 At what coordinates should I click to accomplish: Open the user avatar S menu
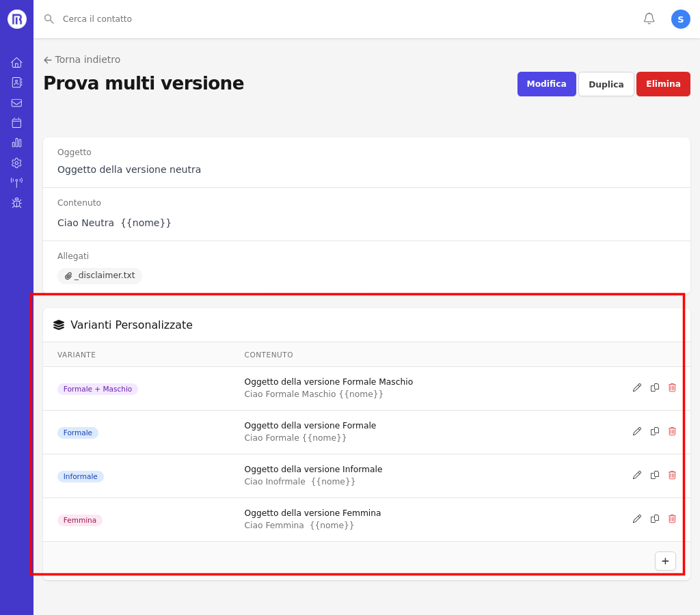[680, 19]
